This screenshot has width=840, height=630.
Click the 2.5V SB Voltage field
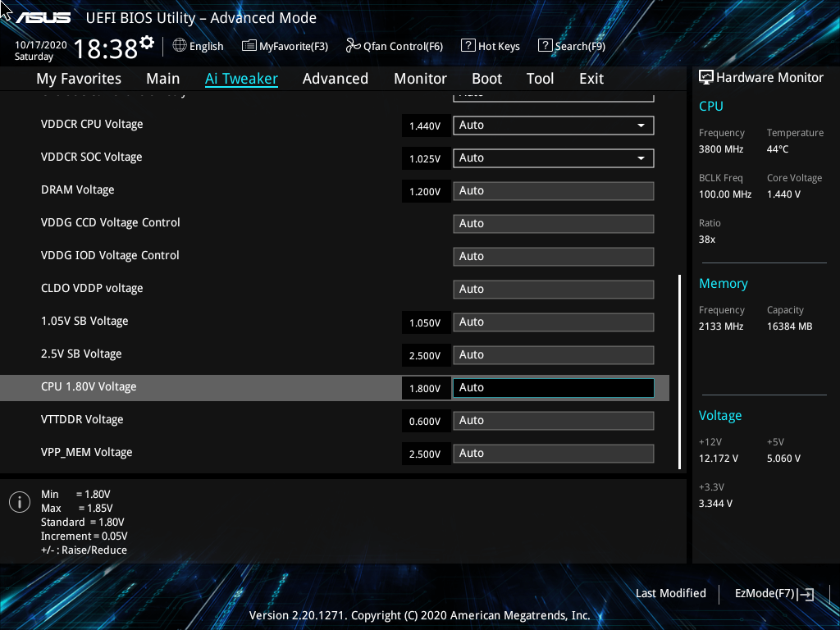[x=554, y=355]
